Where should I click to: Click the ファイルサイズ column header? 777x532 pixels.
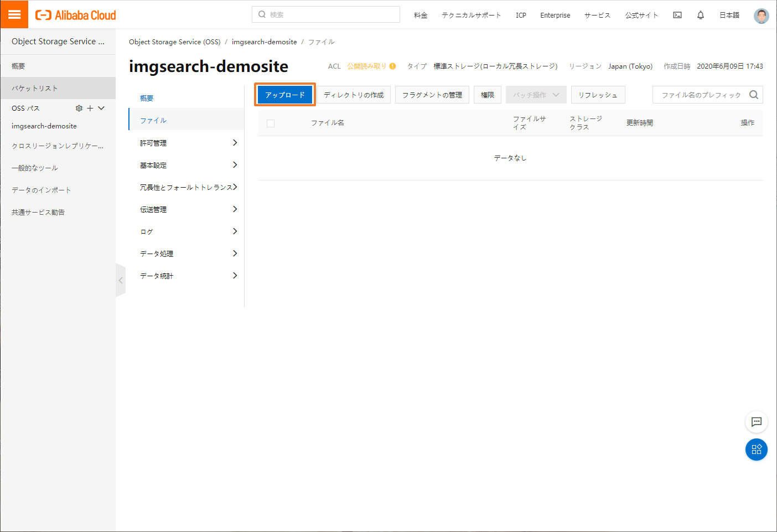coord(530,123)
